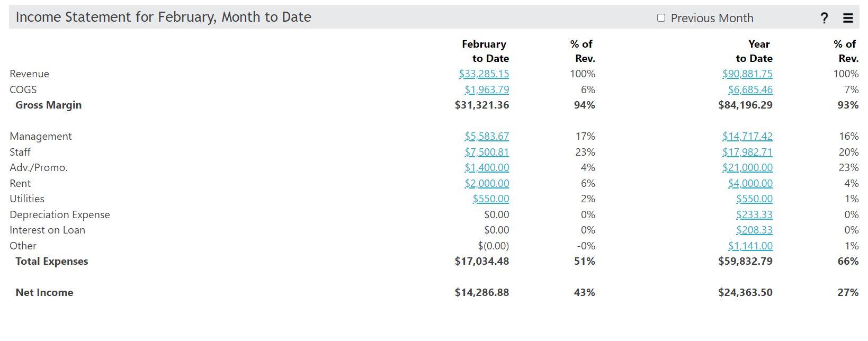Open February COGS detail $1,963.79
Screen dimensions: 868x341
(x=487, y=89)
